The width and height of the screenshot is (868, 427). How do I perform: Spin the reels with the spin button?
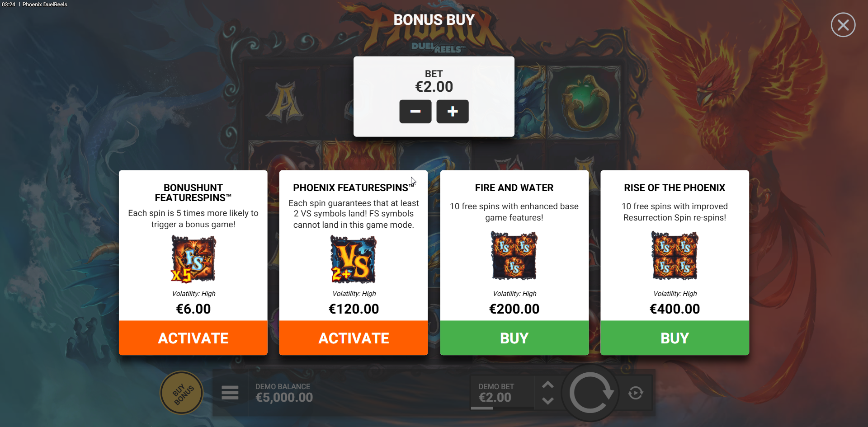(590, 393)
